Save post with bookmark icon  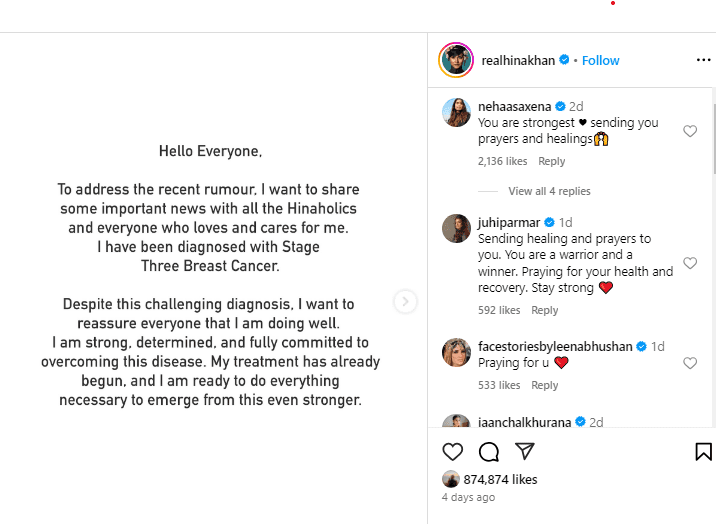(x=703, y=451)
